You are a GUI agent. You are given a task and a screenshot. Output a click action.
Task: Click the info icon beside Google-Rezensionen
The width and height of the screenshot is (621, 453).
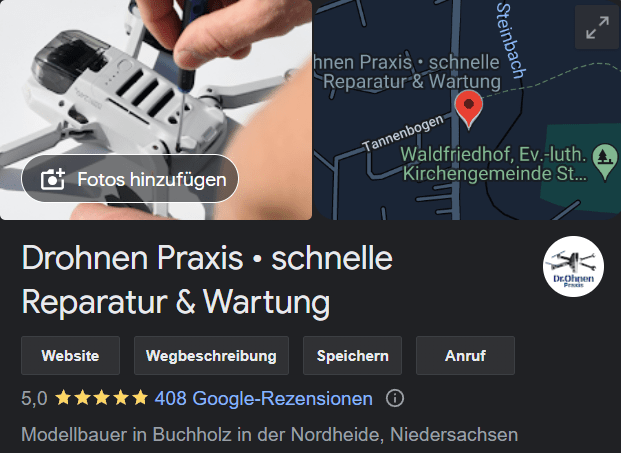(395, 398)
